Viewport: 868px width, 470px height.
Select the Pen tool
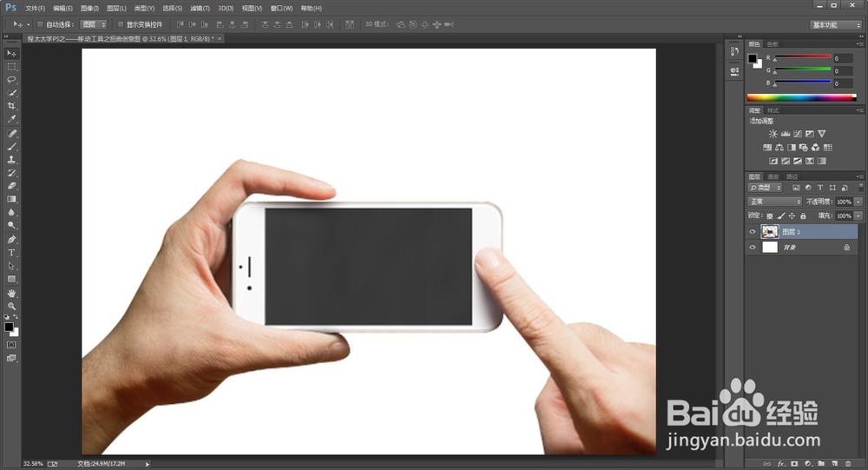[x=11, y=240]
